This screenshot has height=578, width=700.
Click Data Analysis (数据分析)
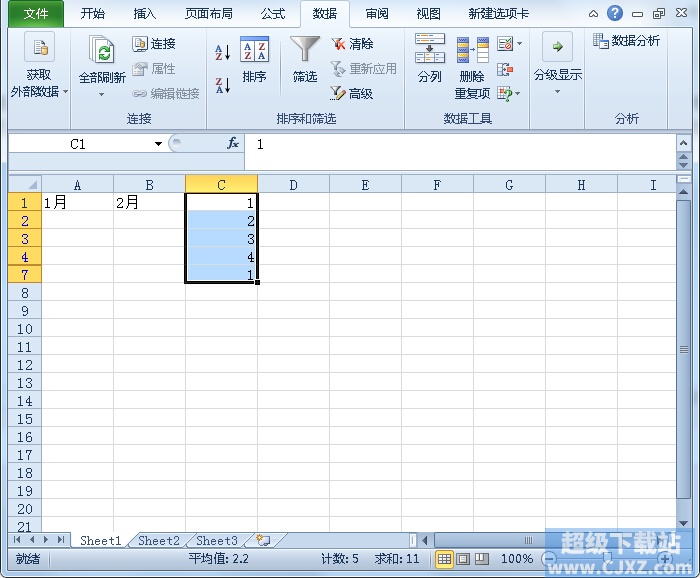pos(626,41)
